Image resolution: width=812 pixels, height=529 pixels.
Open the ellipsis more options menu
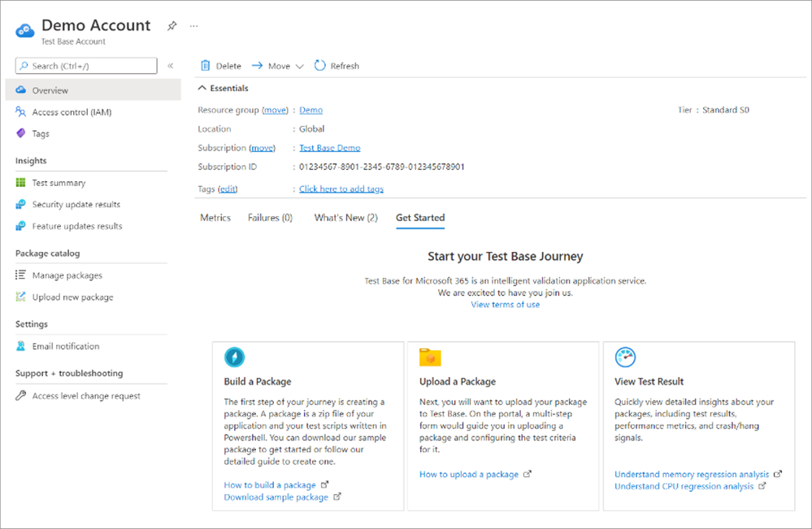pyautogui.click(x=193, y=26)
